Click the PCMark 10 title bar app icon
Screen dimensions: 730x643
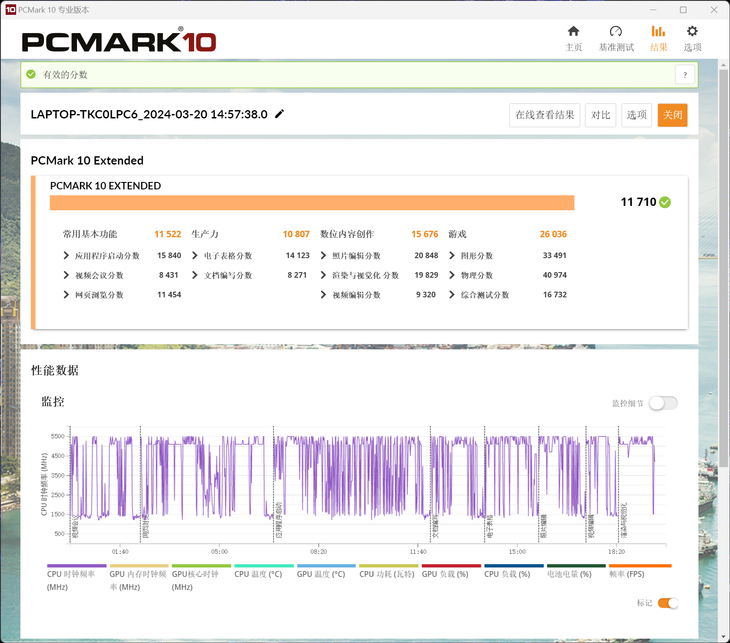[x=10, y=10]
